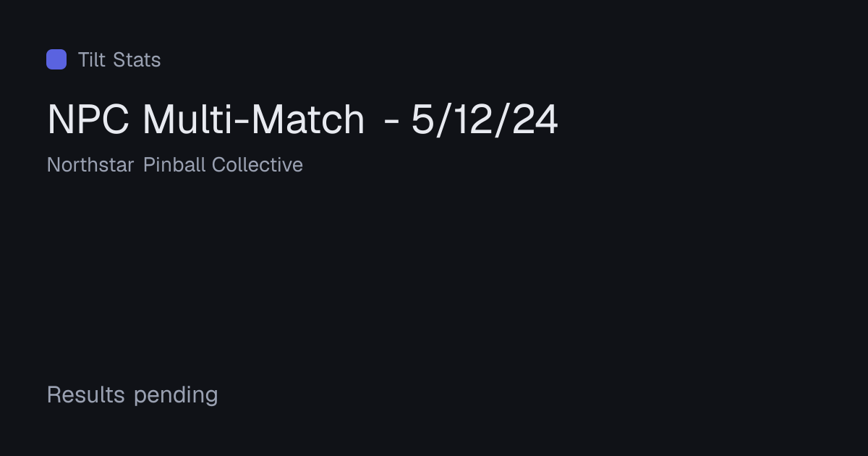868x456 pixels.
Task: Select the word "Collective" in the subtitle
Action: (x=258, y=165)
